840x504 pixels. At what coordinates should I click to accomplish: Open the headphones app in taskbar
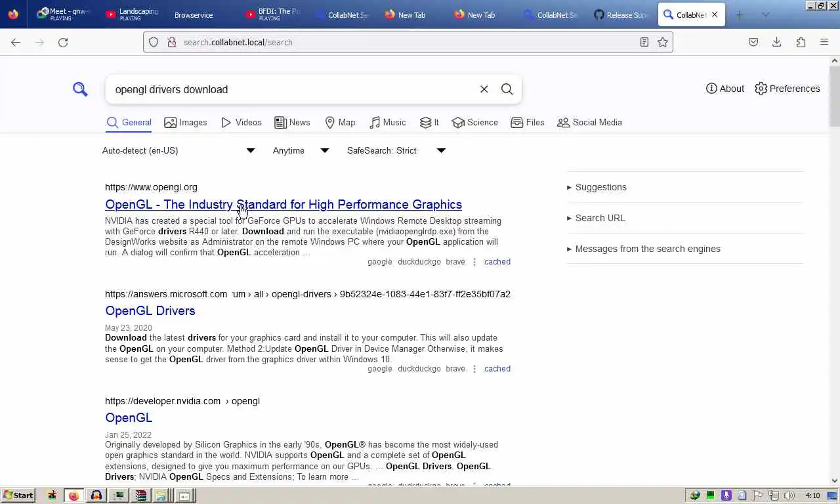96,495
